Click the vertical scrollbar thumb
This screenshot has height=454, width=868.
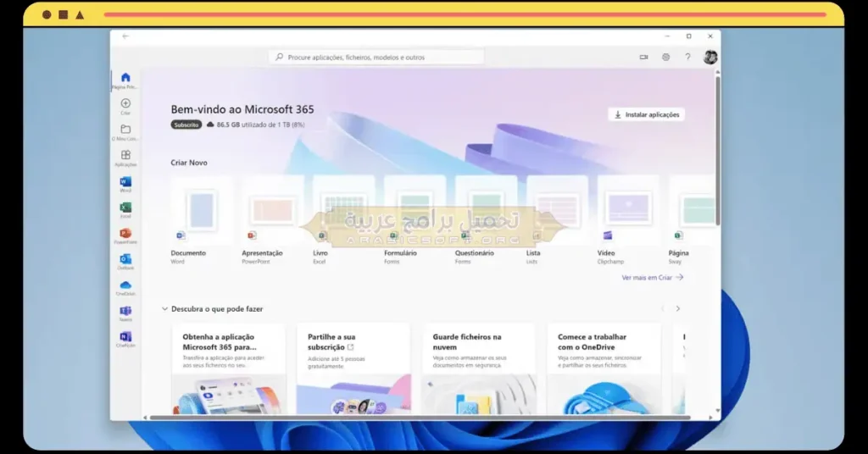tap(718, 151)
